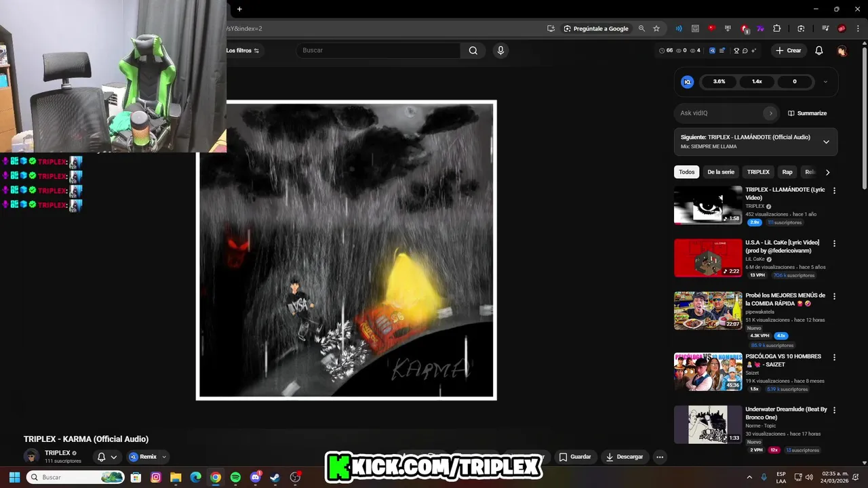Launch Microsoft Edge from the taskbar

click(195, 477)
